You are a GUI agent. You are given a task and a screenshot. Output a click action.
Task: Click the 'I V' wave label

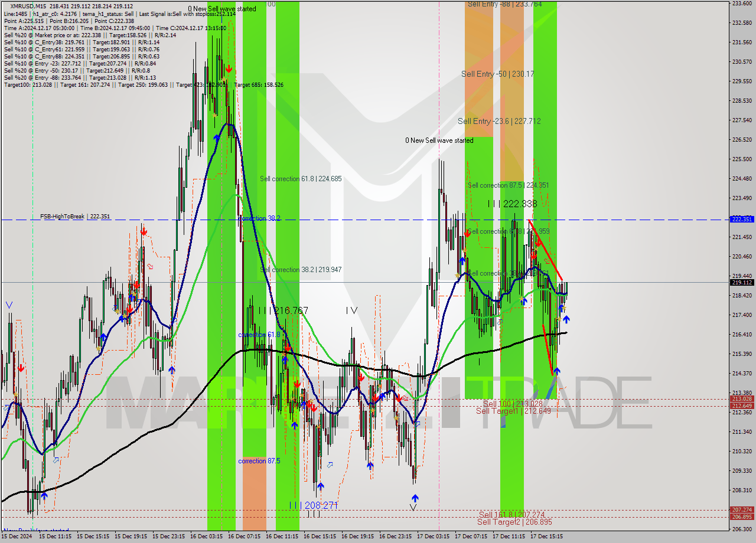coord(351,310)
